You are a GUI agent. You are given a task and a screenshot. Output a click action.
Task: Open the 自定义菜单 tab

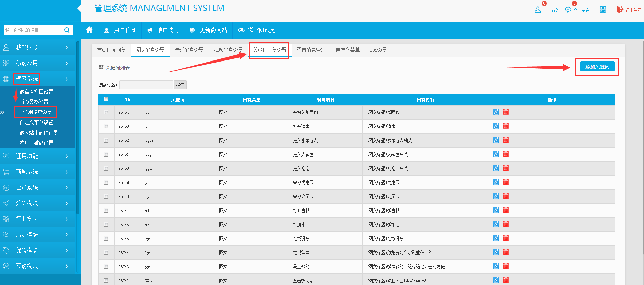347,50
